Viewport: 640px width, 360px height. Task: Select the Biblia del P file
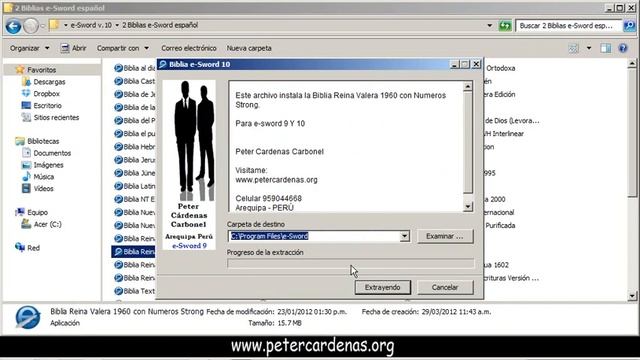click(x=135, y=120)
